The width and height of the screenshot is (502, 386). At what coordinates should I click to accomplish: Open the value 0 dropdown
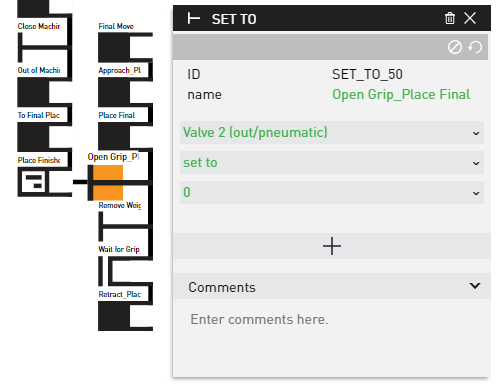click(x=332, y=192)
